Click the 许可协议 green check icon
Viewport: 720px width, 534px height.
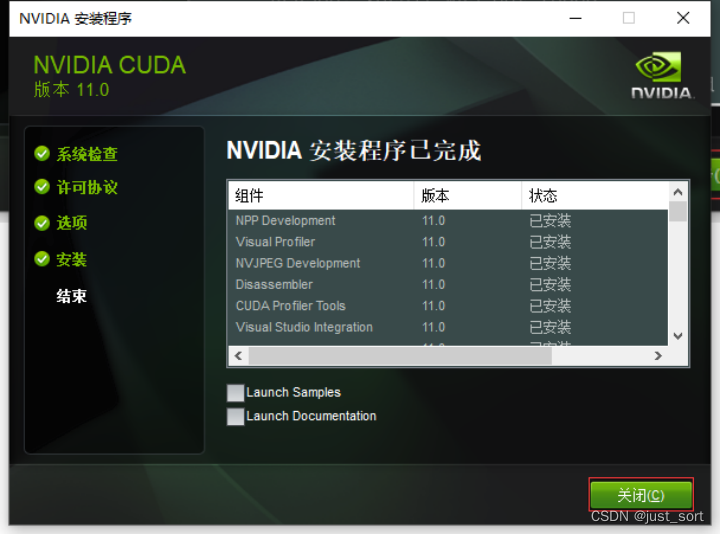pos(42,187)
